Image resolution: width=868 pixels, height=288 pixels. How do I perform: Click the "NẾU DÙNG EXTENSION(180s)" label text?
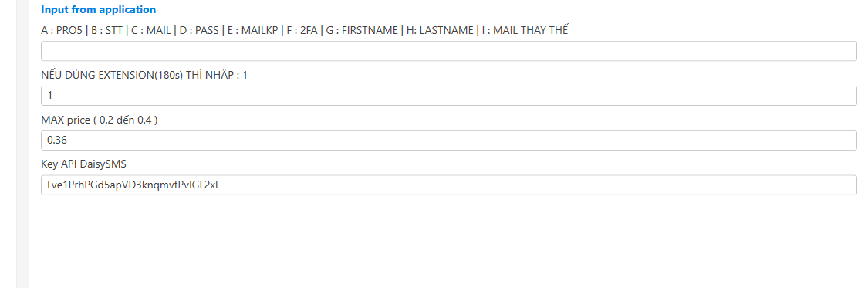tap(112, 75)
